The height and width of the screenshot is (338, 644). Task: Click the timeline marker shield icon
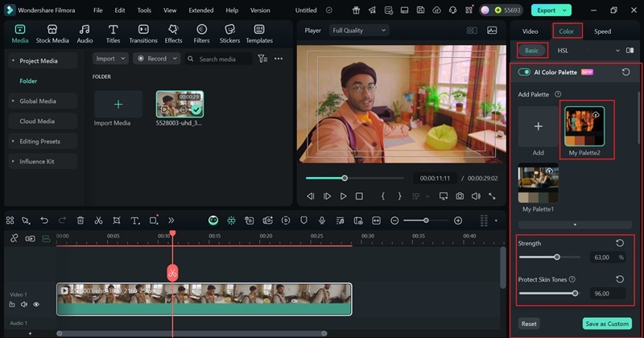click(303, 221)
